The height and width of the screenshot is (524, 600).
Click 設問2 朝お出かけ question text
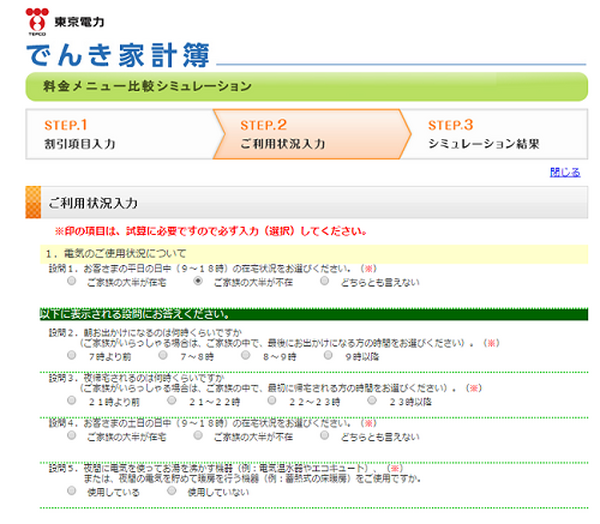point(274,338)
